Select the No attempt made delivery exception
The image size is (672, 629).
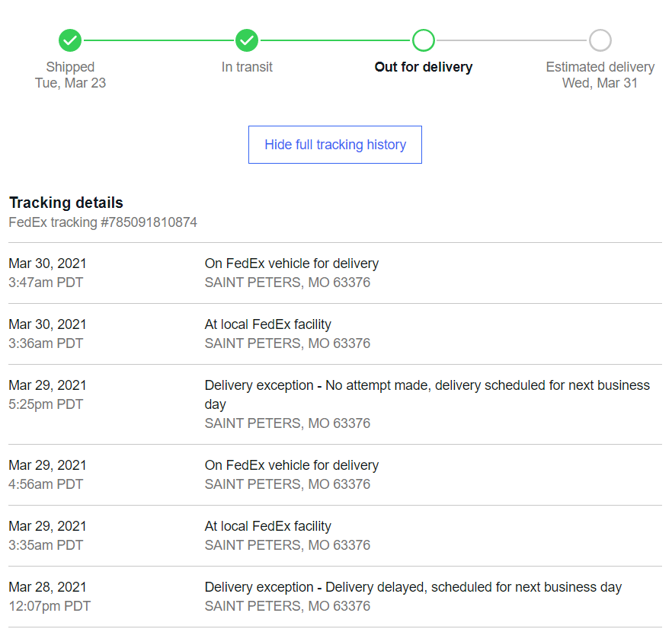pyautogui.click(x=427, y=386)
